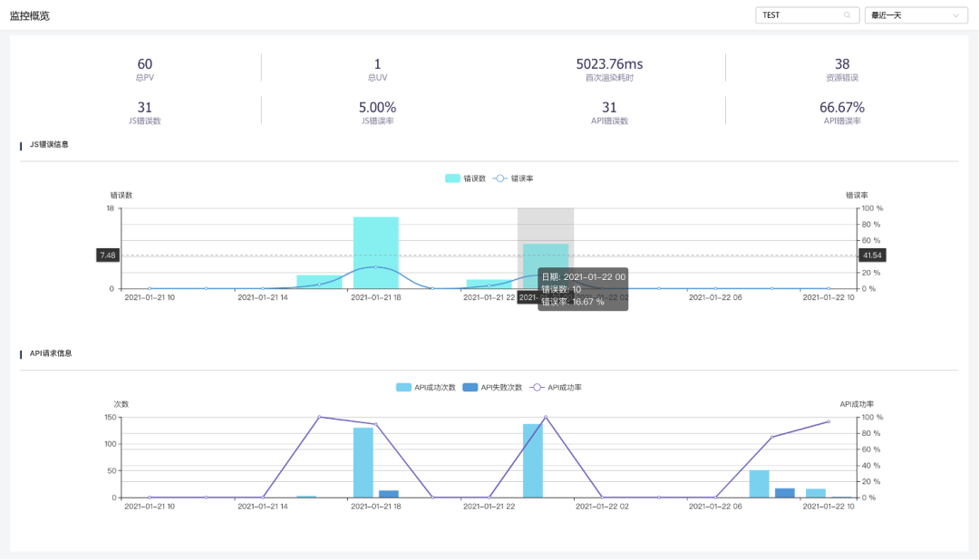This screenshot has height=560, width=979.
Task: Click the API成功次数 light blue legend swatch
Action: point(404,388)
